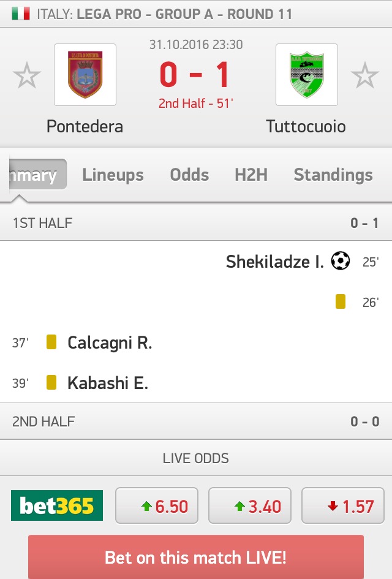Open the Lineups tab
Image resolution: width=392 pixels, height=579 pixels.
[113, 175]
